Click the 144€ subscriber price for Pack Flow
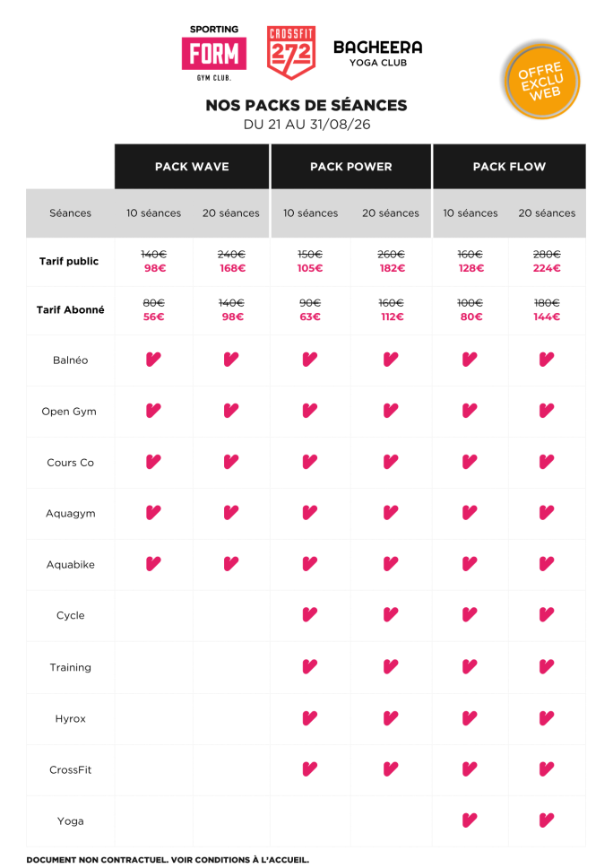 click(547, 317)
